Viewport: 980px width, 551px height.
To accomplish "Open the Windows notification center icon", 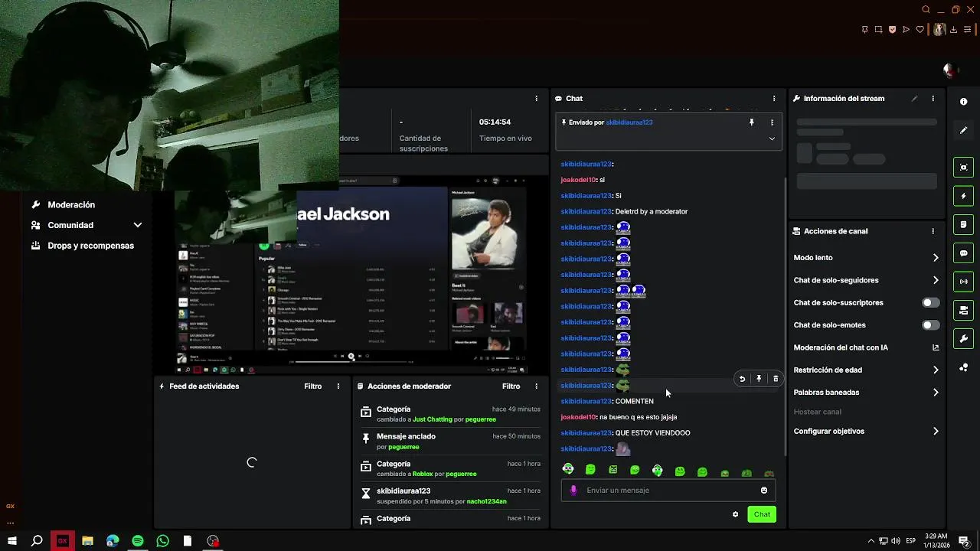I will pyautogui.click(x=964, y=541).
